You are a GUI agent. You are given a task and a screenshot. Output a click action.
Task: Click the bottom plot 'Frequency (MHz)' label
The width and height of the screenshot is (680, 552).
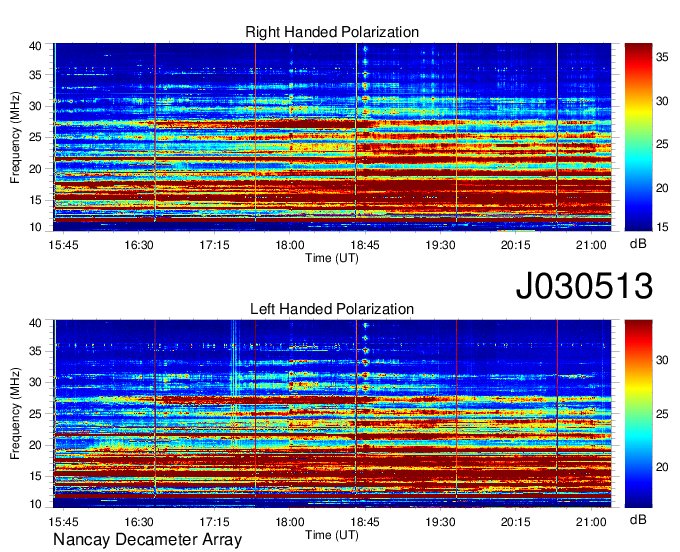pyautogui.click(x=15, y=414)
